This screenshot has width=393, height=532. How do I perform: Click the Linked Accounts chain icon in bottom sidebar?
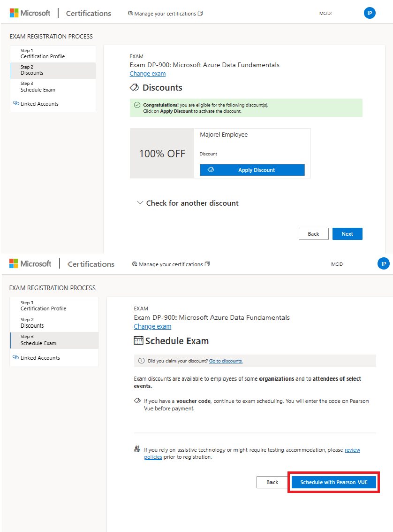click(15, 357)
